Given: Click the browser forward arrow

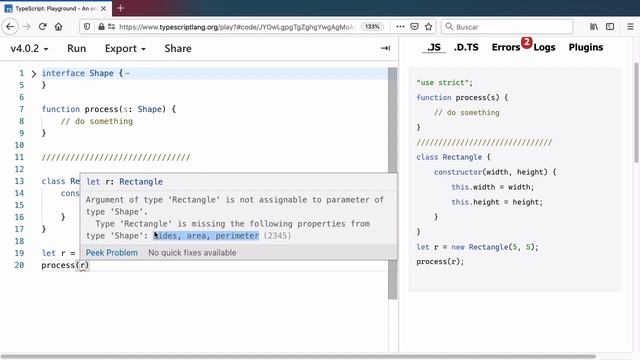Looking at the screenshot, I should click(x=27, y=27).
